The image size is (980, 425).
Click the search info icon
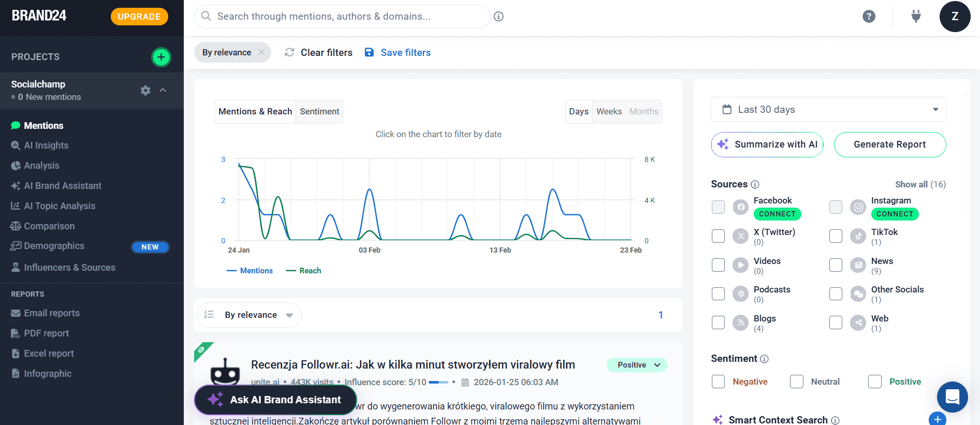click(x=499, y=17)
